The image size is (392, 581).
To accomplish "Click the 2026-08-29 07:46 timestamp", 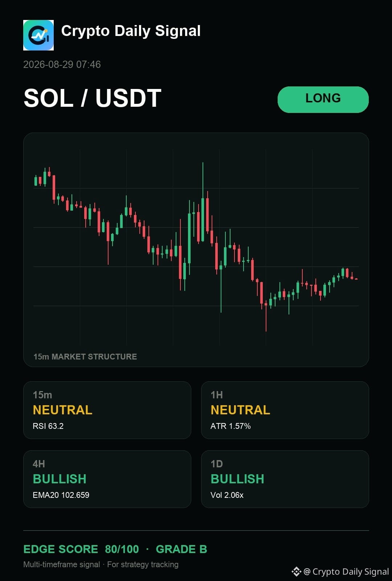I will coord(62,65).
